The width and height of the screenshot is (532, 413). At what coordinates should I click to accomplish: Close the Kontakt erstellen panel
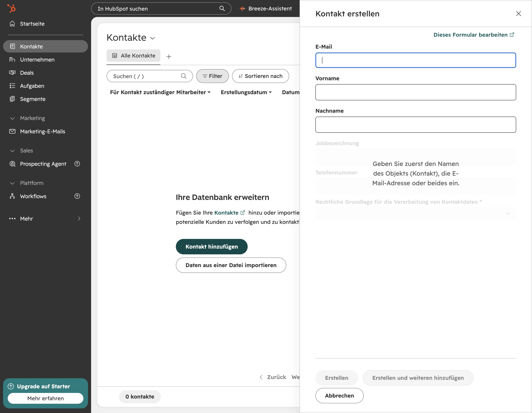coord(518,14)
